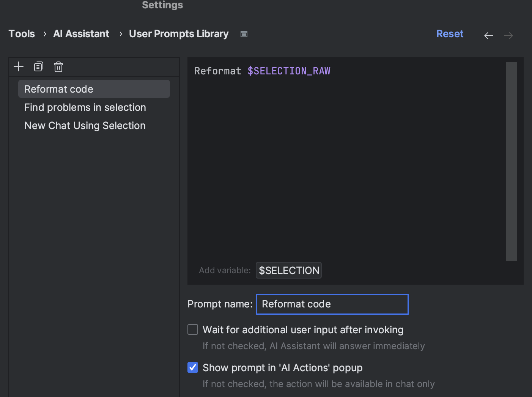Delete the selected prompt with trash icon

pos(58,67)
